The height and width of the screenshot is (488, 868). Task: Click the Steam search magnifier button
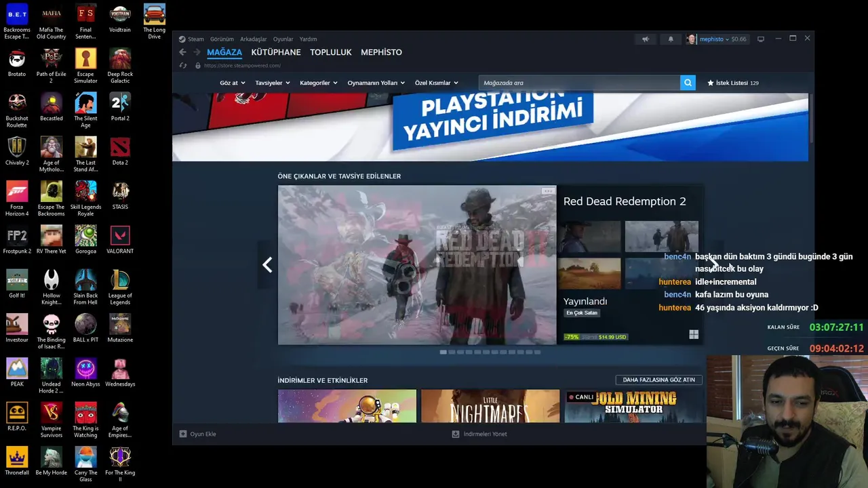click(688, 83)
